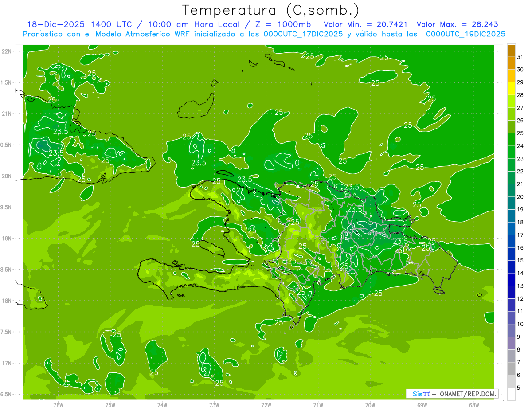The height and width of the screenshot is (411, 532).
Task: Click the '22N' latitude axis label
Action: tap(7, 51)
